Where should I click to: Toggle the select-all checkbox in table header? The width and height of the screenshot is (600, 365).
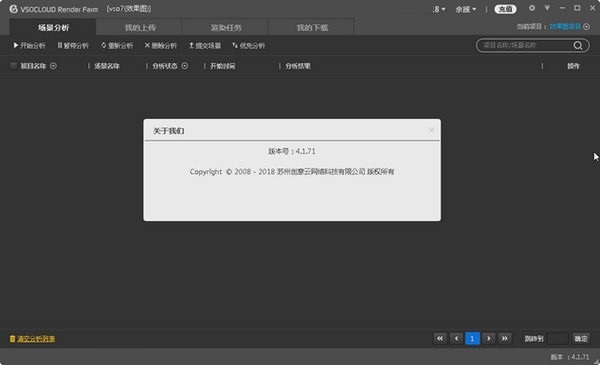(x=13, y=66)
